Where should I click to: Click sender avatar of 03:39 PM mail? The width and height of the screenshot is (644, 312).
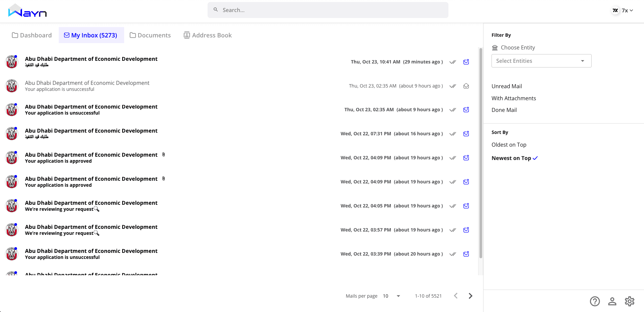click(12, 254)
